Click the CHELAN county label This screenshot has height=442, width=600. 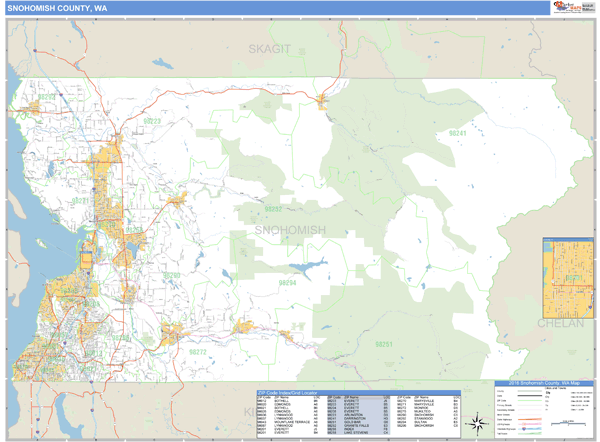561,323
